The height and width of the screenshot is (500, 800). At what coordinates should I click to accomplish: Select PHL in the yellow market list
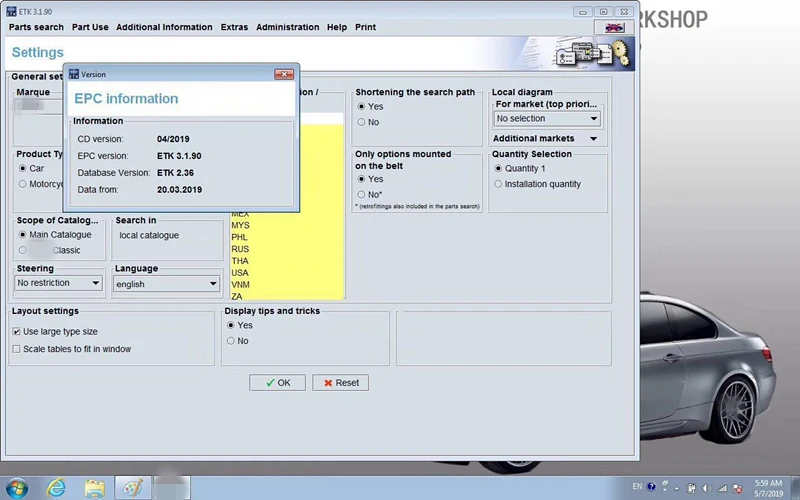[239, 237]
